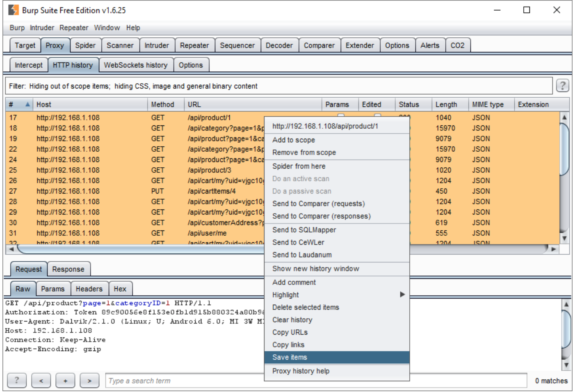The height and width of the screenshot is (392, 575).
Task: Switch to the Response tab
Action: coord(68,269)
